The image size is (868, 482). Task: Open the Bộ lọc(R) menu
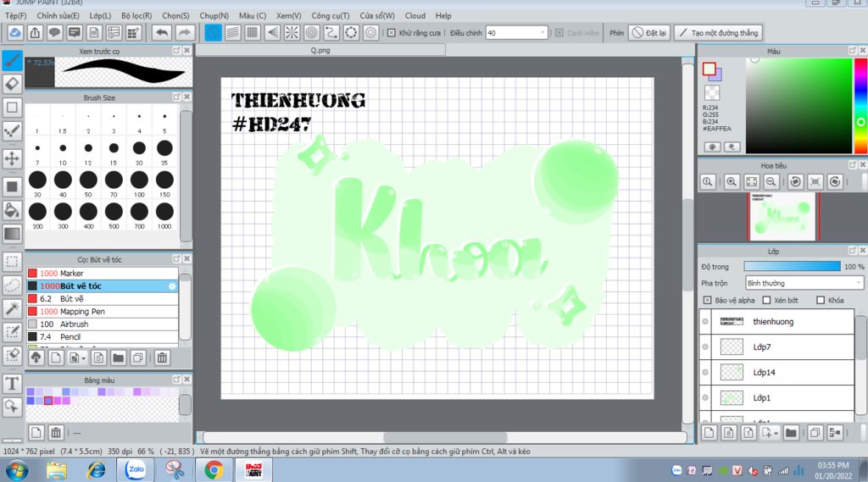click(x=136, y=15)
